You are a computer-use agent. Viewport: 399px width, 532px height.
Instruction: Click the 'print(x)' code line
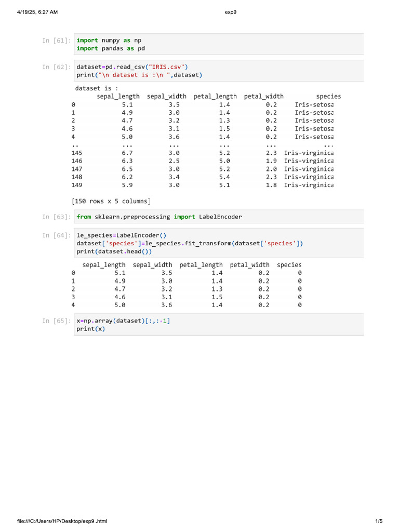(90, 329)
